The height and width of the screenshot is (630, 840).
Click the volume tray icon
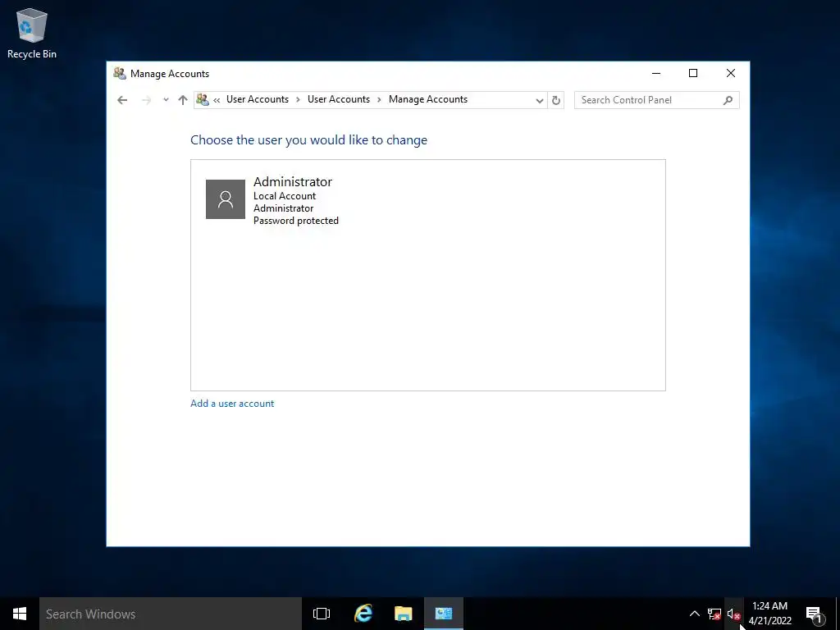click(733, 614)
